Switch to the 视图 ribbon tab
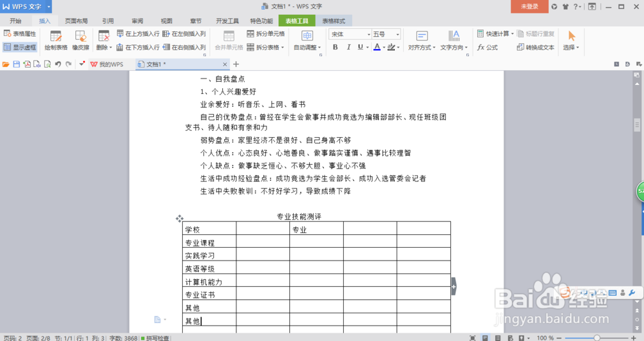 pos(166,21)
